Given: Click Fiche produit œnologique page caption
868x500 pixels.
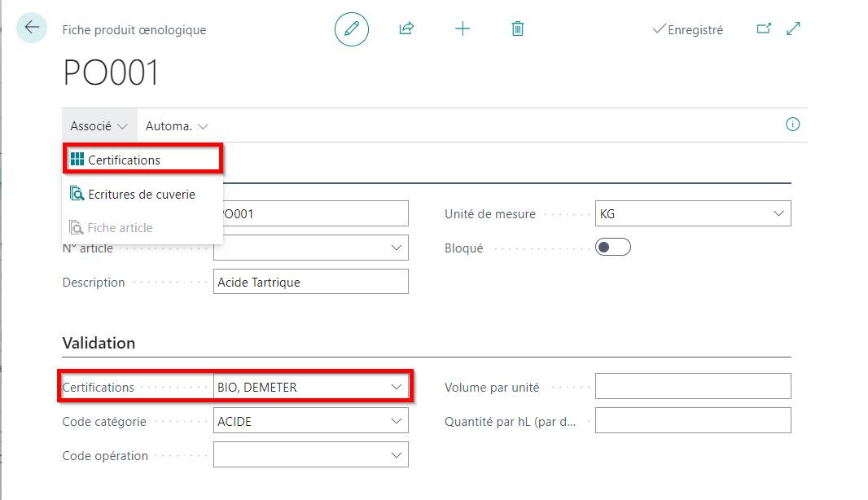Looking at the screenshot, I should coord(134,30).
